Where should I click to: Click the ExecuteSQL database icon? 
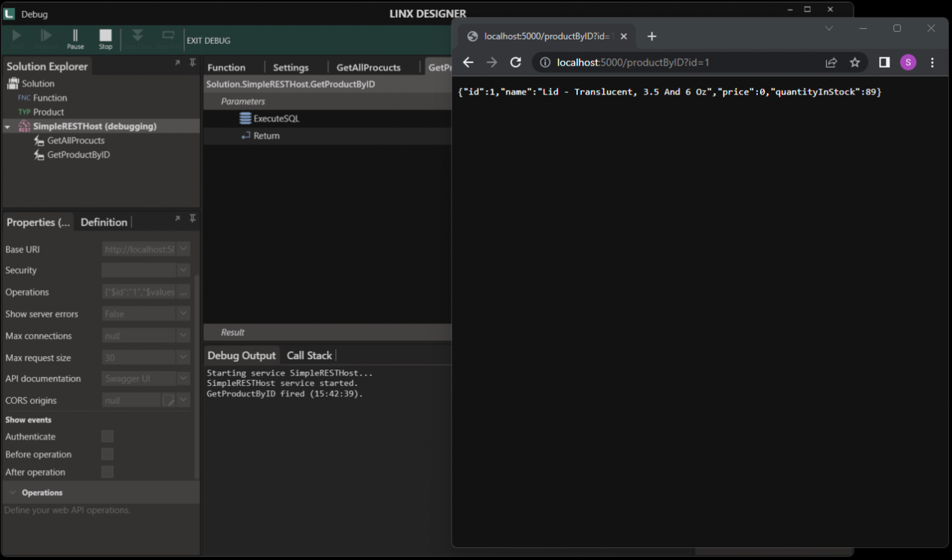(x=245, y=118)
